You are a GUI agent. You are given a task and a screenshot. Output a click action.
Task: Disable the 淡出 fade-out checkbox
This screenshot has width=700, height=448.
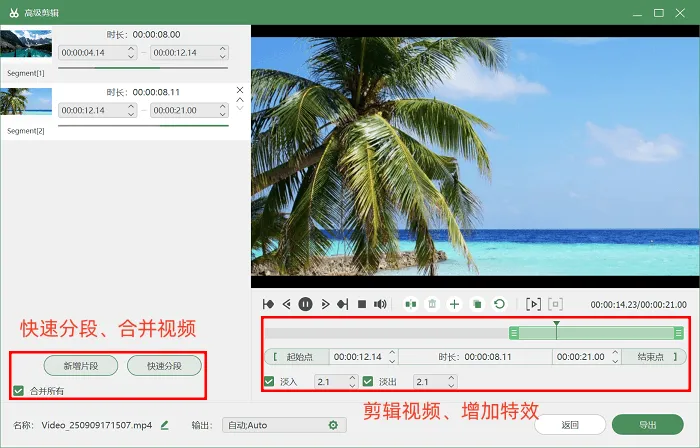367,382
